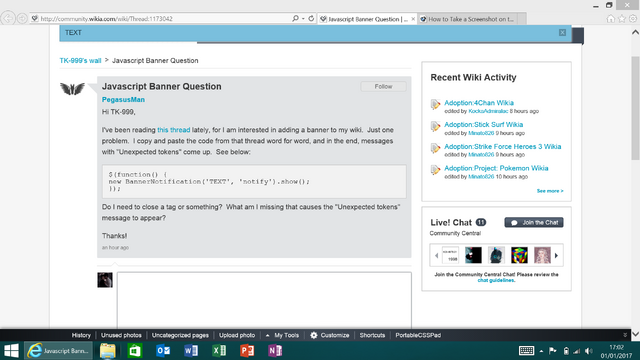Open Adoption:Stick Surf Wikia link
640x360 pixels.
(x=484, y=124)
